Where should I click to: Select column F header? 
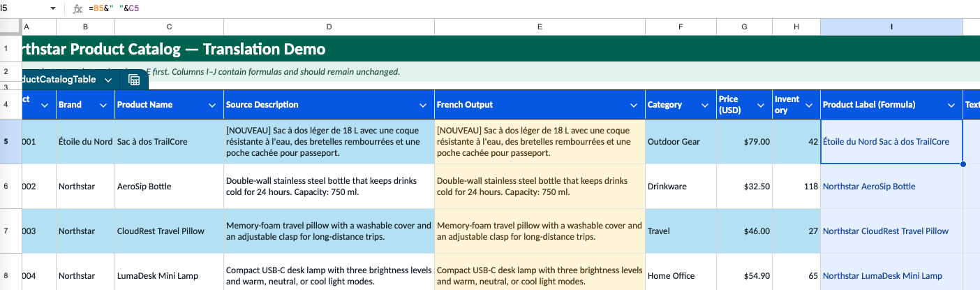(x=681, y=27)
